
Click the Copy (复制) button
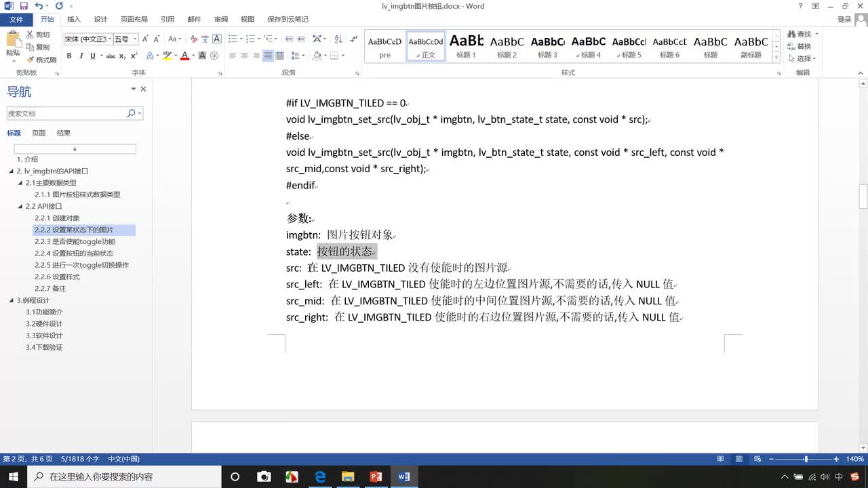tap(38, 47)
